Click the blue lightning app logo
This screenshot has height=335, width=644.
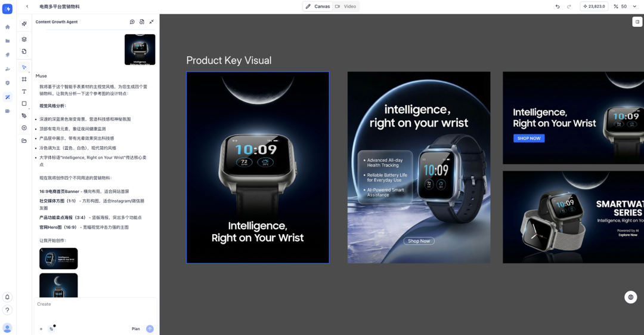click(x=7, y=8)
